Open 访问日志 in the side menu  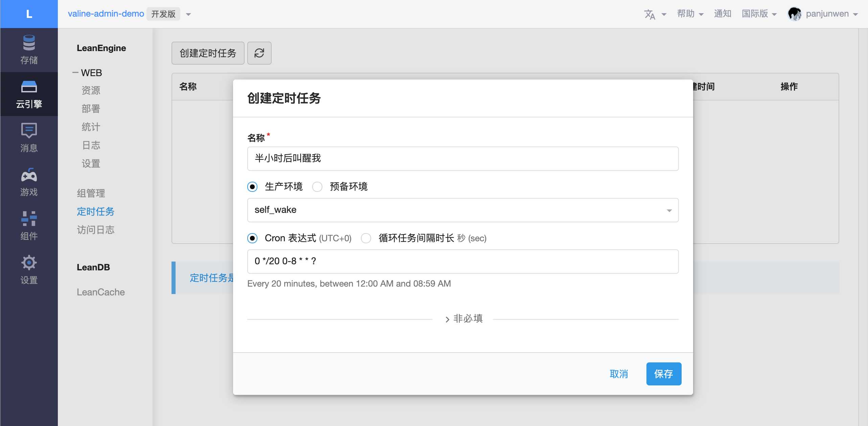point(95,230)
